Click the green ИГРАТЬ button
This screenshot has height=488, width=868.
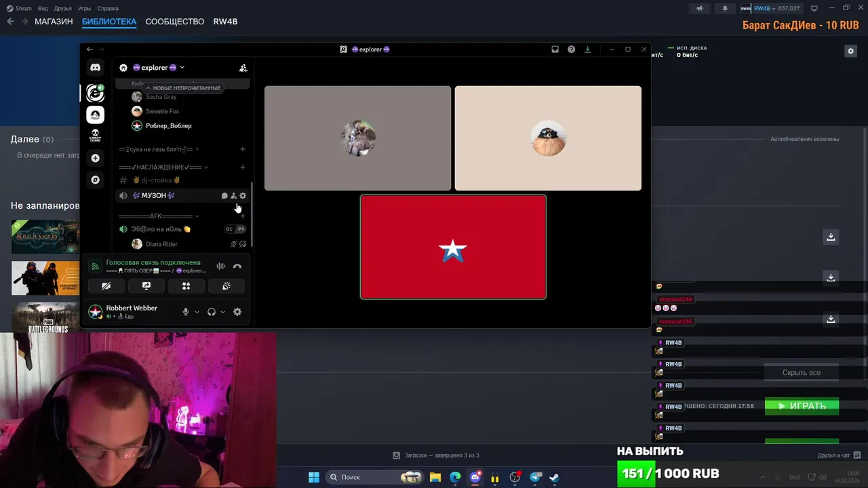point(802,406)
